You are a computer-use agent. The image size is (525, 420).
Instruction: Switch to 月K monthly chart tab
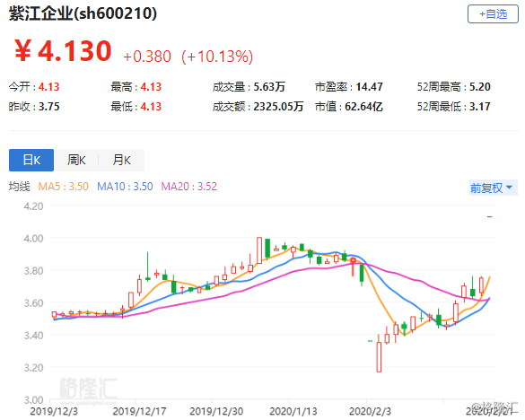pyautogui.click(x=121, y=160)
